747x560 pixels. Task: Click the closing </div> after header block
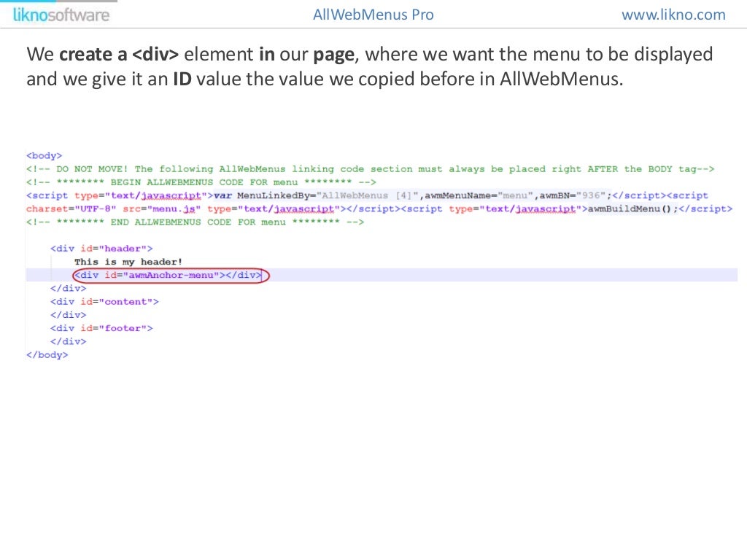68,289
